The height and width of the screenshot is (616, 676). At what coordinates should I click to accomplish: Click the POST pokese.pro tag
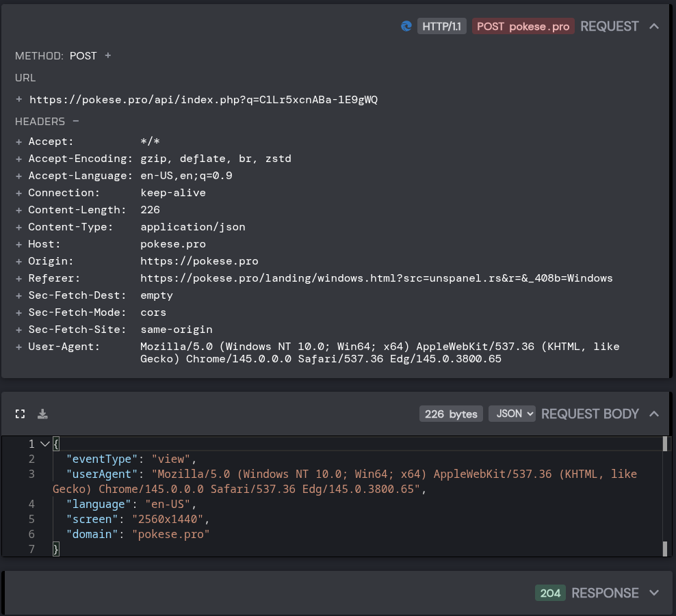523,26
